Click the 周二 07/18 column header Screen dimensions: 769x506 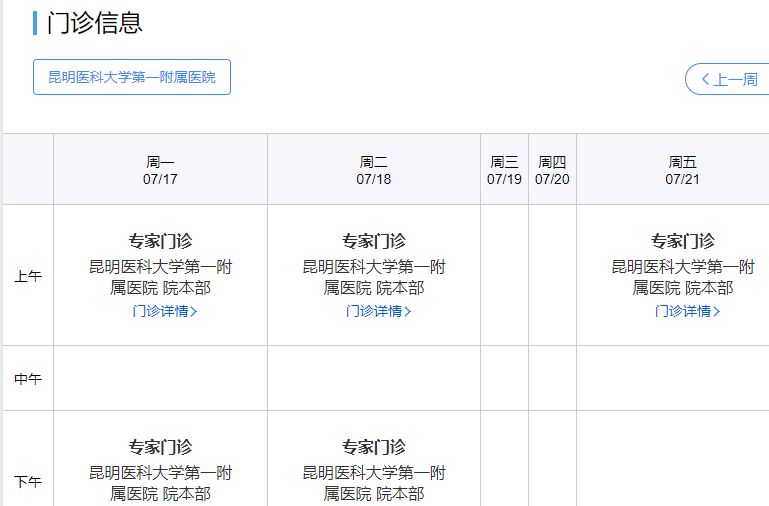(374, 170)
